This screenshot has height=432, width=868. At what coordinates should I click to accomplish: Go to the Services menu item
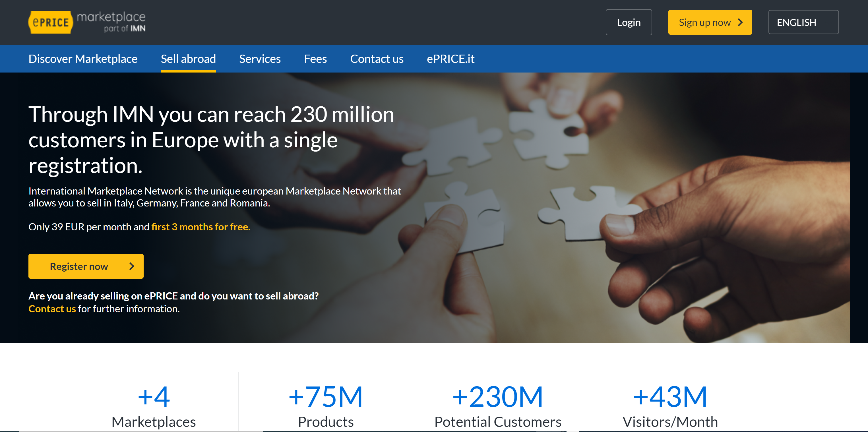pos(260,59)
